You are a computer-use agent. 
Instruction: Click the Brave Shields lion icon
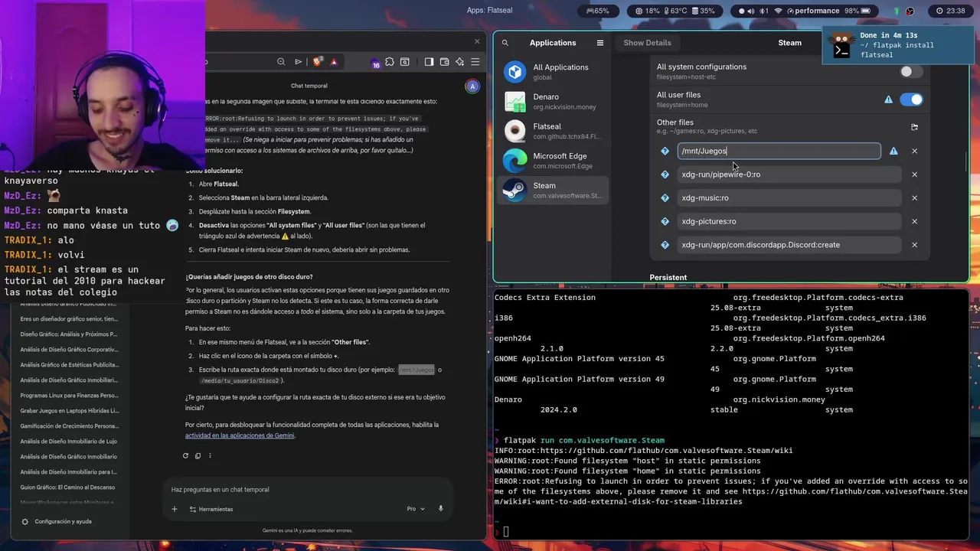click(318, 62)
